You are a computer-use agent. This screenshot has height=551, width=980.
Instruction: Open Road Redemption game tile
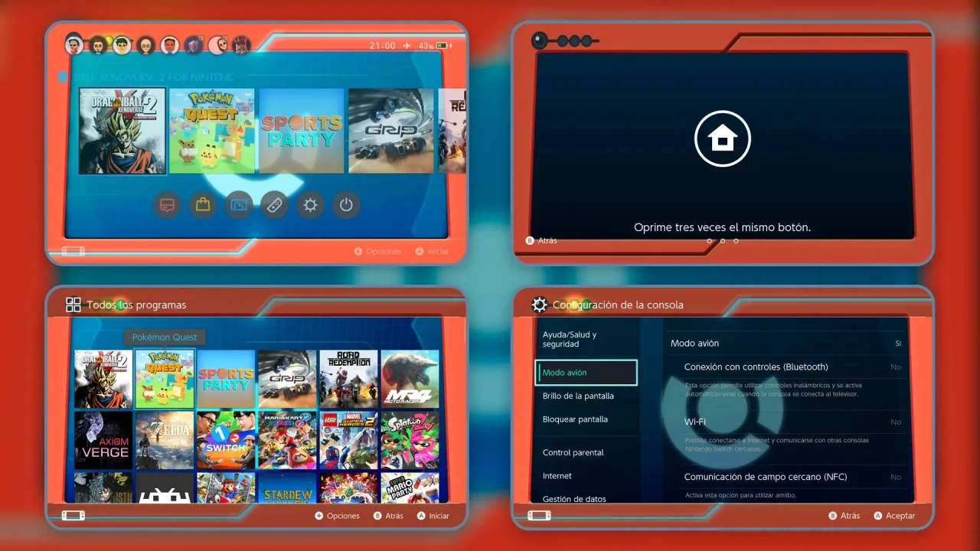tap(348, 379)
